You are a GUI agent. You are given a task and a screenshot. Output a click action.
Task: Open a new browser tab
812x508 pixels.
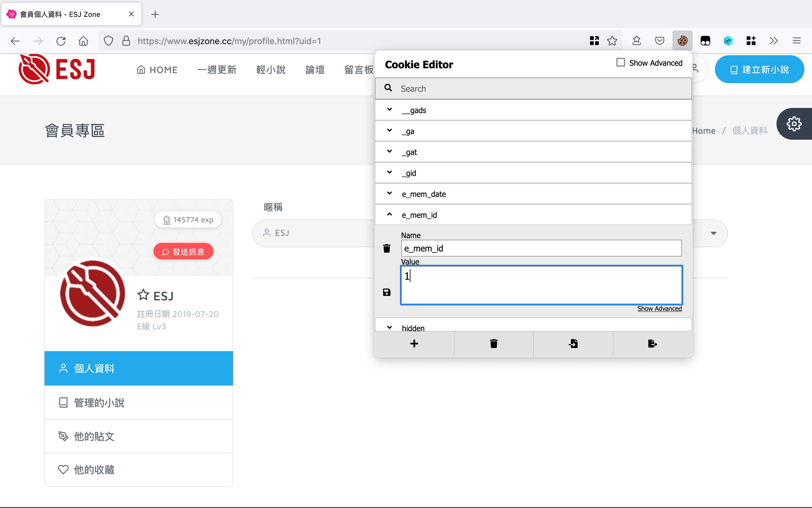[x=155, y=14]
